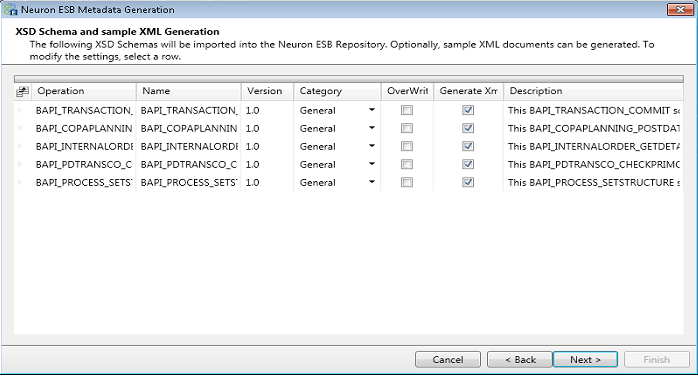Image resolution: width=698 pixels, height=376 pixels.
Task: Select Operation cell BAPI_PDTRANSCO_C
Action: pos(84,165)
